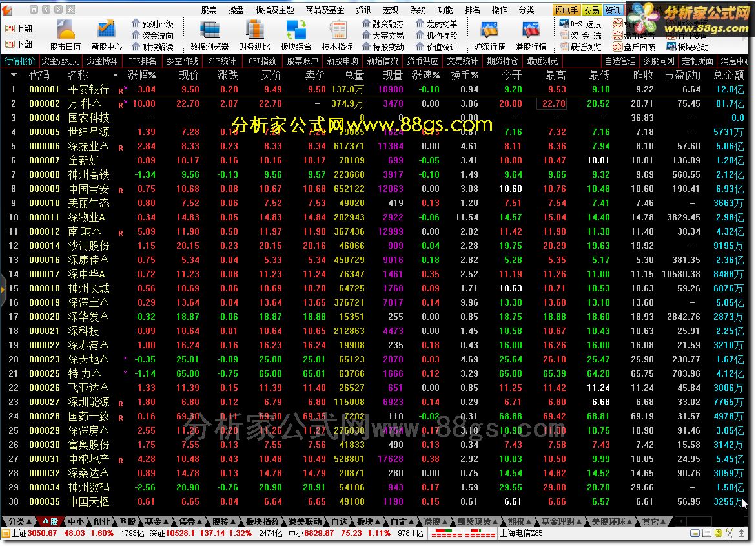This screenshot has height=546, width=756.
Task: Open 价值统计 value statistics
Action: [436, 47]
